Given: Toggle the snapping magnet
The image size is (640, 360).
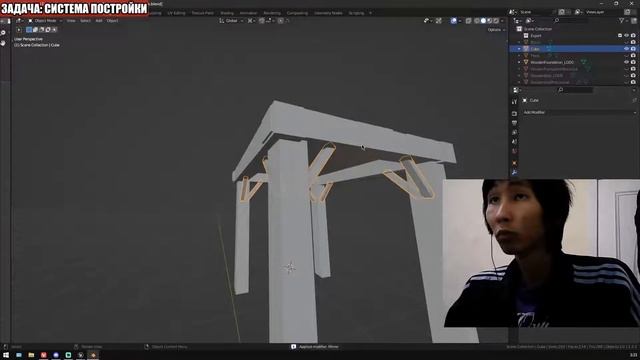Looking at the screenshot, I should pos(262,20).
